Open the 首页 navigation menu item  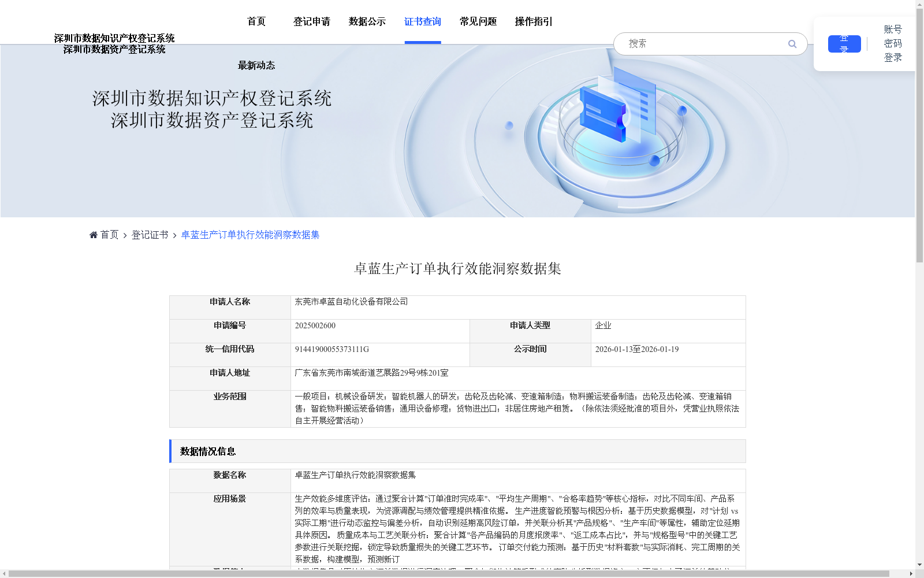(256, 21)
